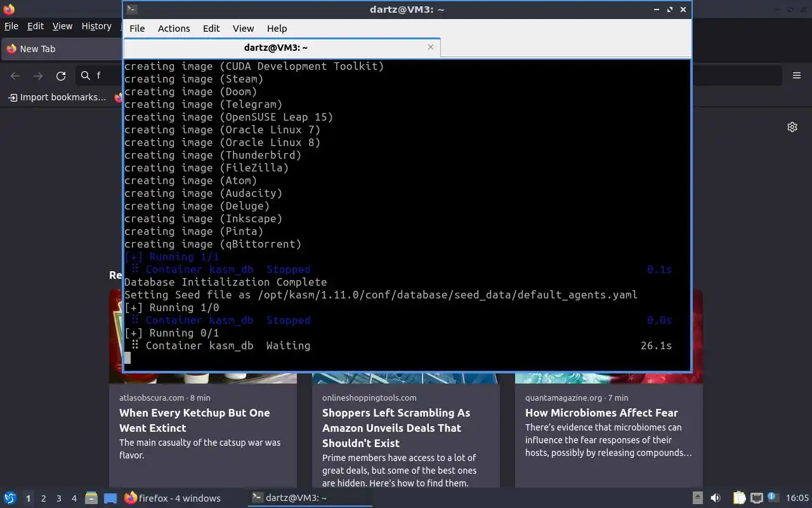Viewport: 812px width, 508px height.
Task: Reload the Firefox page
Action: 61,76
